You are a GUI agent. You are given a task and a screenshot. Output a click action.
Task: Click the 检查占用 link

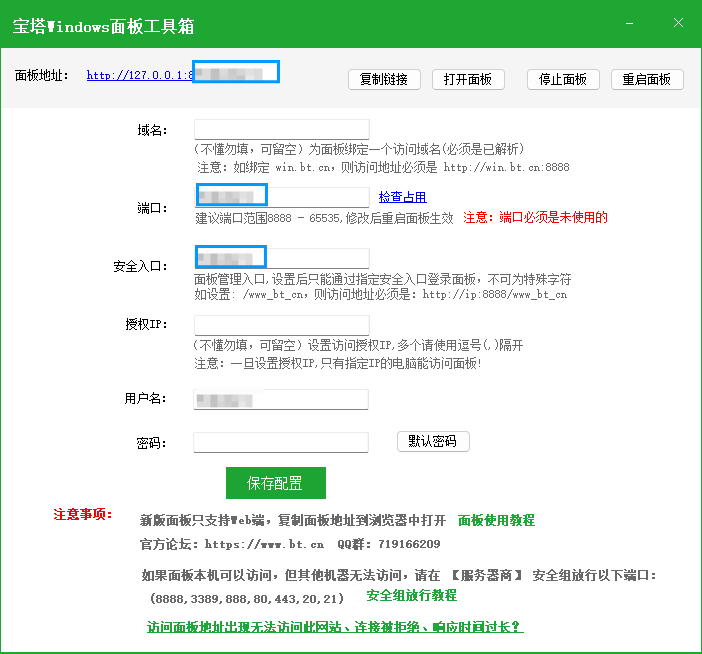point(402,197)
